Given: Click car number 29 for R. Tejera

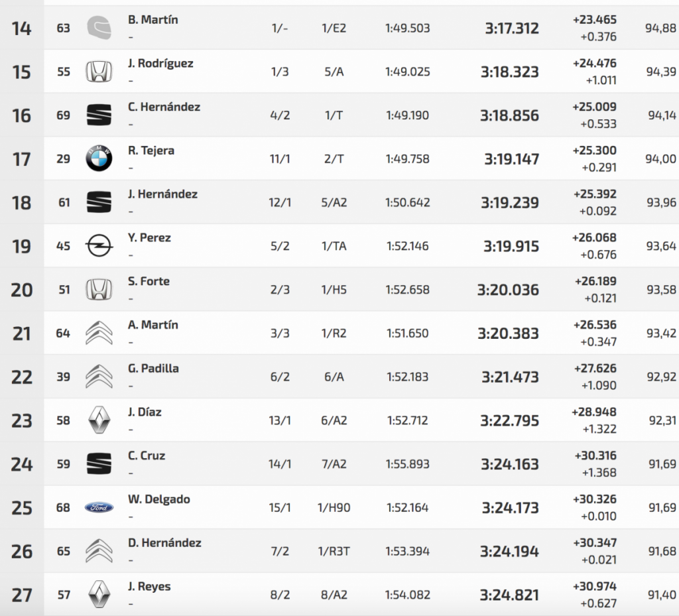Looking at the screenshot, I should coord(64,159).
